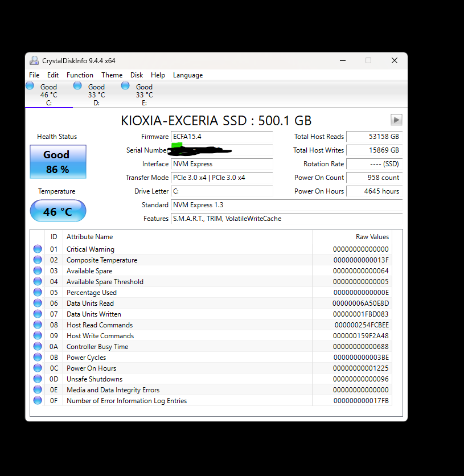464x476 pixels.
Task: Click the Critical Warning status icon
Action: 38,249
